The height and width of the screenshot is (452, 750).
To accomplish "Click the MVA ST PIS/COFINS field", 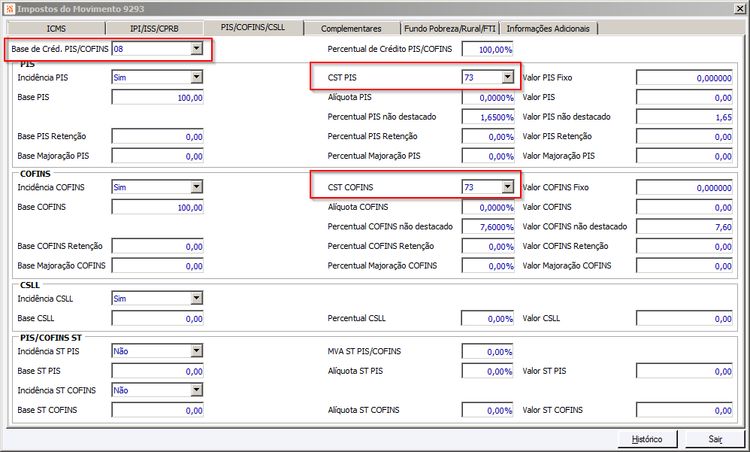I will click(x=487, y=352).
